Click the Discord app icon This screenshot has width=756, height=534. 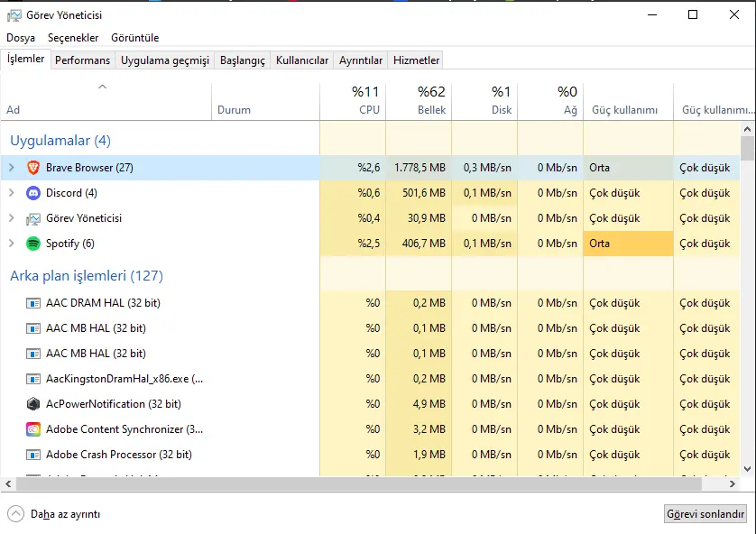[x=33, y=193]
